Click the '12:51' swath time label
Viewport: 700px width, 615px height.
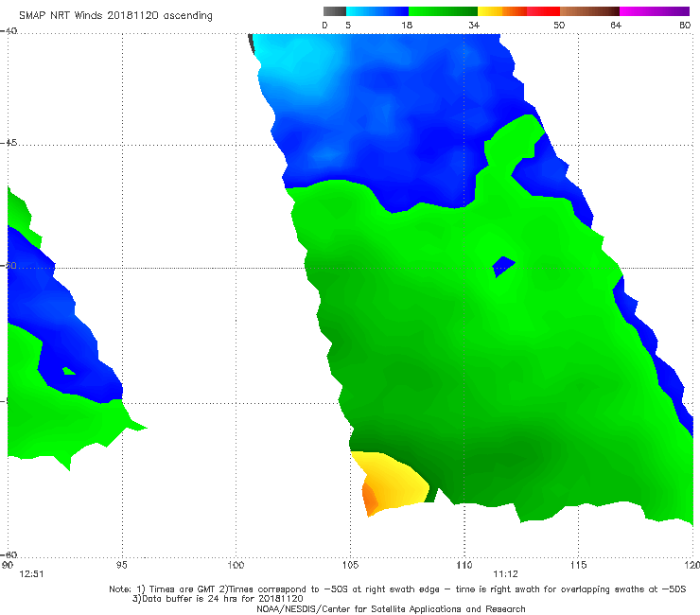(31, 574)
